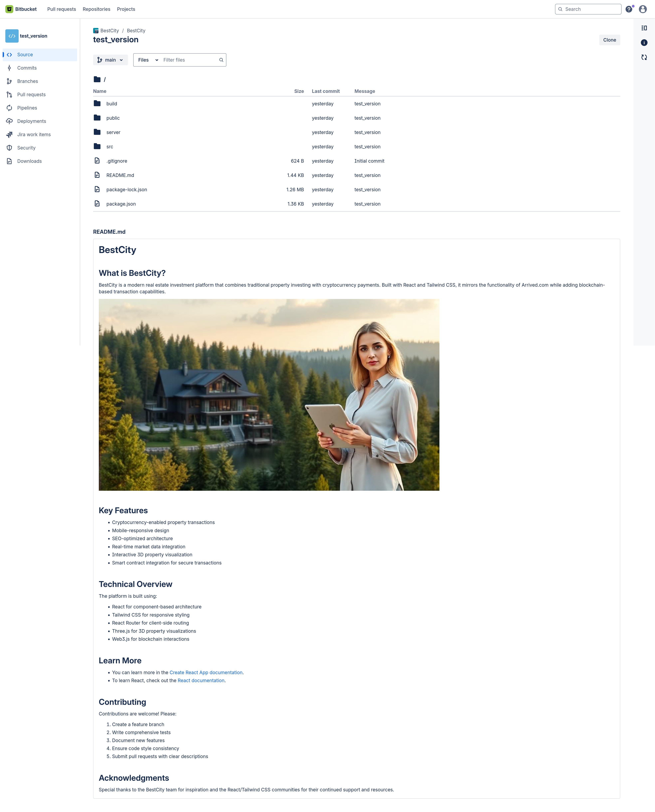Viewport: 655px width, 812px height.
Task: Toggle the repository details sidebar
Action: click(x=644, y=28)
